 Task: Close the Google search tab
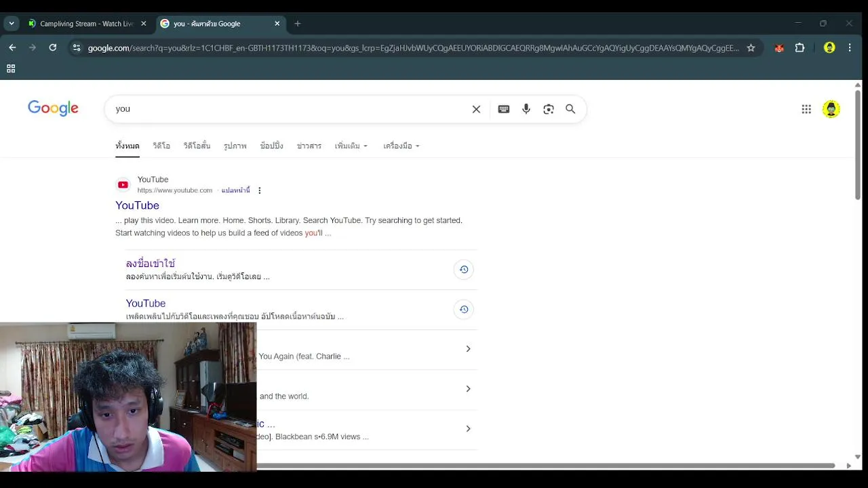tap(277, 24)
